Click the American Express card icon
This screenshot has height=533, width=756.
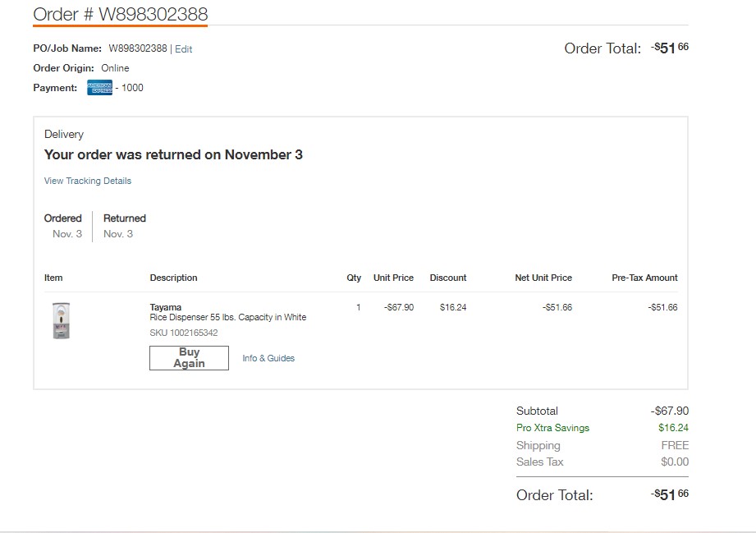pyautogui.click(x=100, y=87)
